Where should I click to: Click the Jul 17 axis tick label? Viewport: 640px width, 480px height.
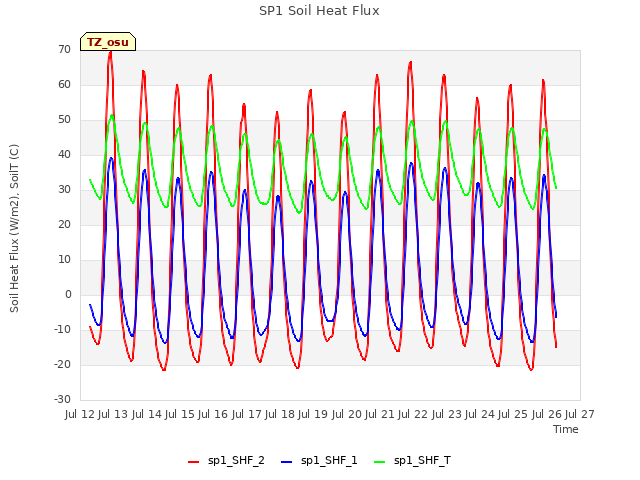coord(247,414)
